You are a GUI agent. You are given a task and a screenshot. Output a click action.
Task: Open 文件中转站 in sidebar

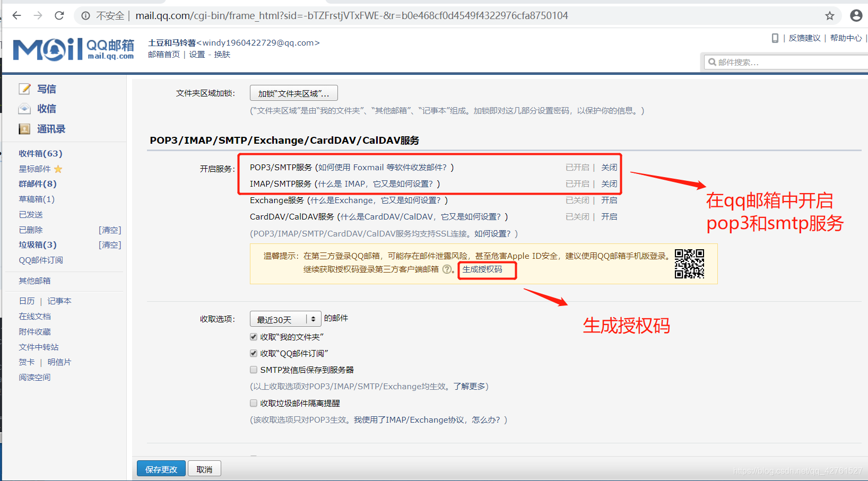tap(39, 347)
